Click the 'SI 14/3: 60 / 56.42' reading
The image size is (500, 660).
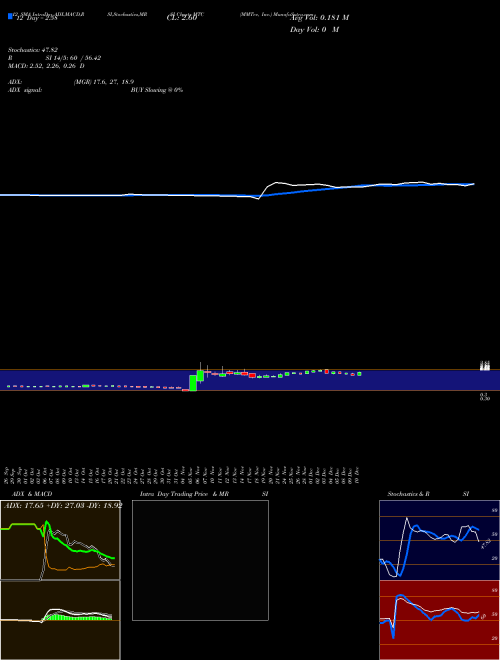pos(73,58)
